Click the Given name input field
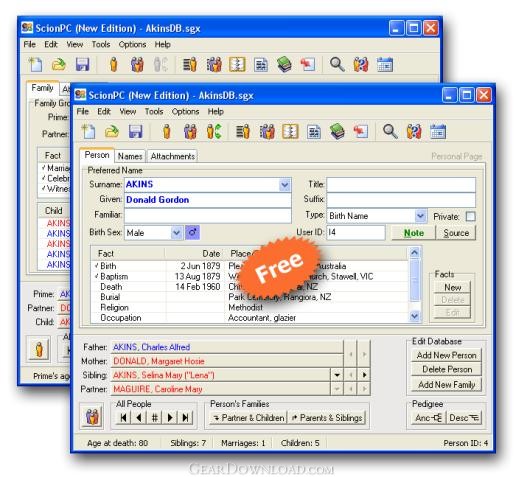This screenshot has width=522, height=477. (208, 200)
